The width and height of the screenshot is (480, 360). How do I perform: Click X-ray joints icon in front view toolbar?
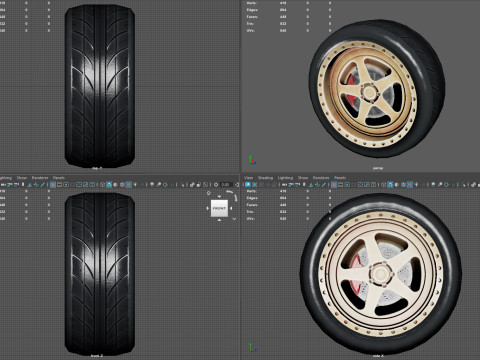point(206,184)
